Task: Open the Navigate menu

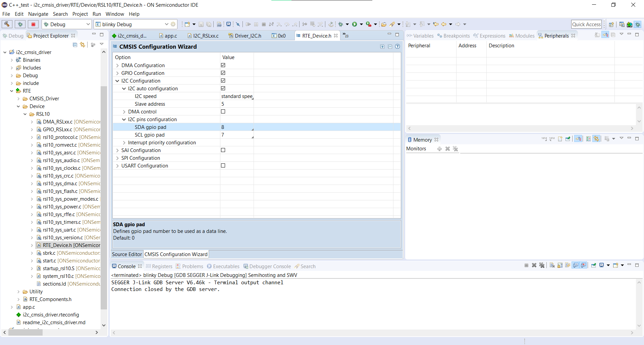Action: point(38,14)
